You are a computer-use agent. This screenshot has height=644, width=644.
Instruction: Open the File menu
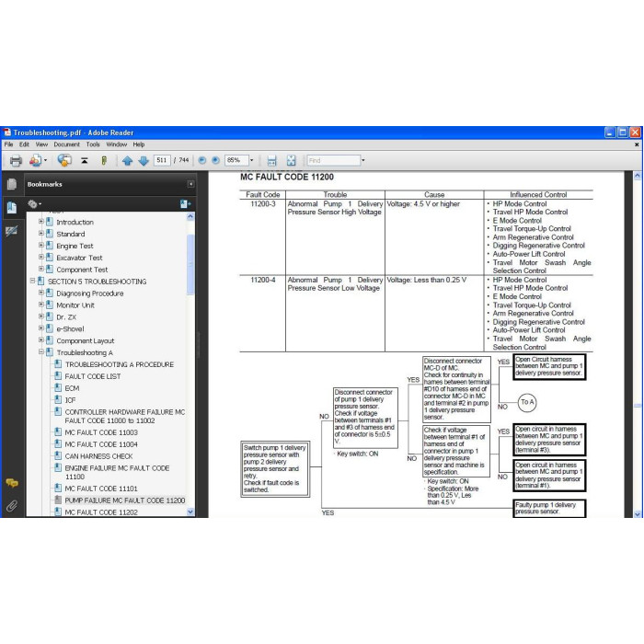point(8,144)
